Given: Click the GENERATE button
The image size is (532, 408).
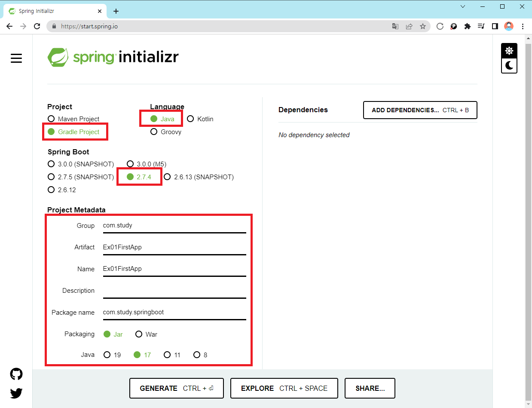Looking at the screenshot, I should tap(177, 388).
